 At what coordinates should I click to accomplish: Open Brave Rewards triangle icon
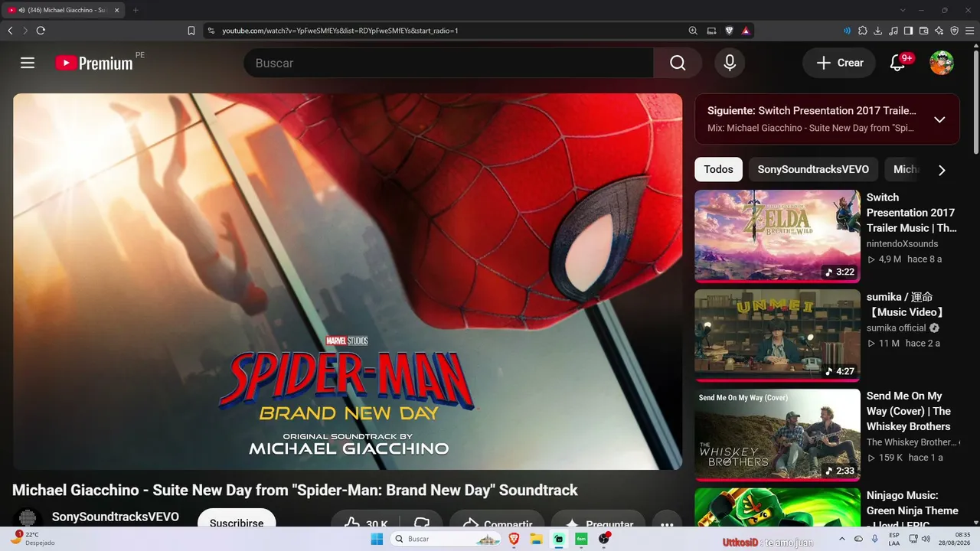pyautogui.click(x=746, y=31)
